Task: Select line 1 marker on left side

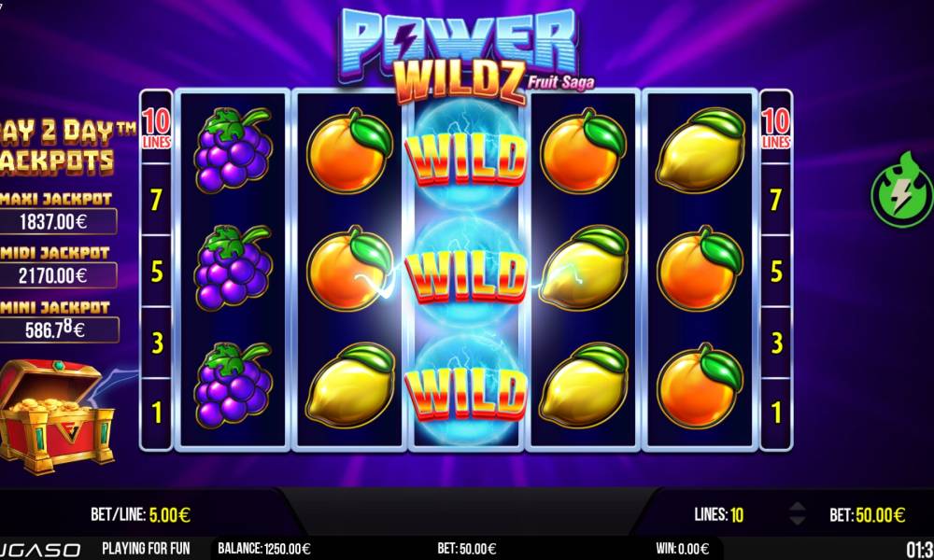Action: 157,413
